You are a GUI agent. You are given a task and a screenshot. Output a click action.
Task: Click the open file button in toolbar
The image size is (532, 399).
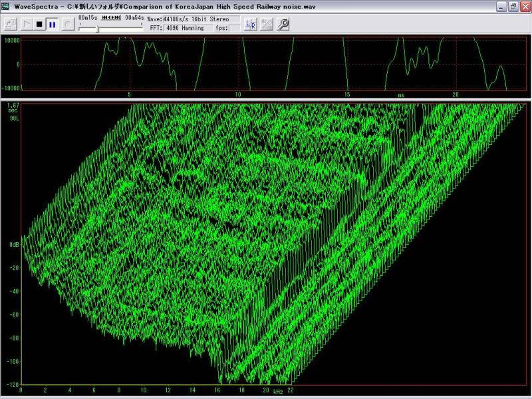coord(11,25)
